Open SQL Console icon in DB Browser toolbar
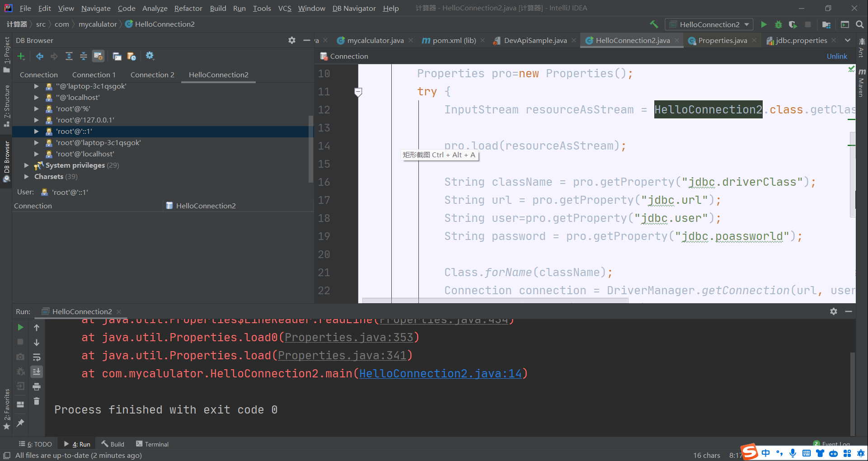Viewport: 868px width, 461px height. coord(117,56)
